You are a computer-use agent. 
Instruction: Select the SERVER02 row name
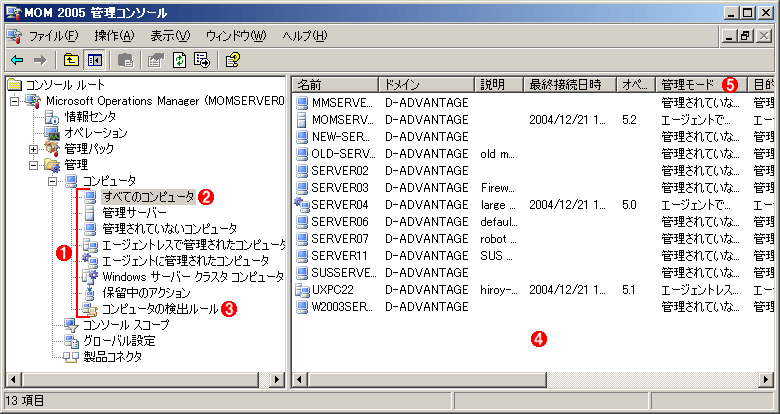click(340, 171)
